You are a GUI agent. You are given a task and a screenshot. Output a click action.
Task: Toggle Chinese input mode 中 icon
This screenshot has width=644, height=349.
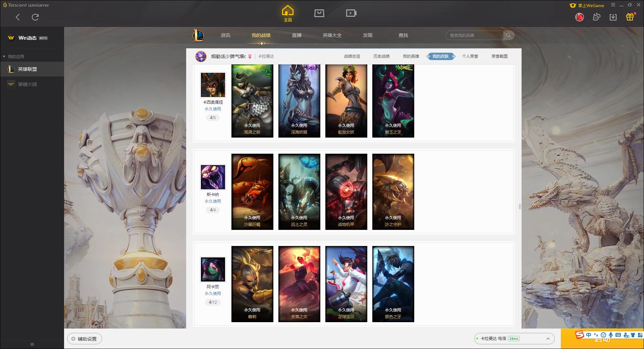point(589,335)
